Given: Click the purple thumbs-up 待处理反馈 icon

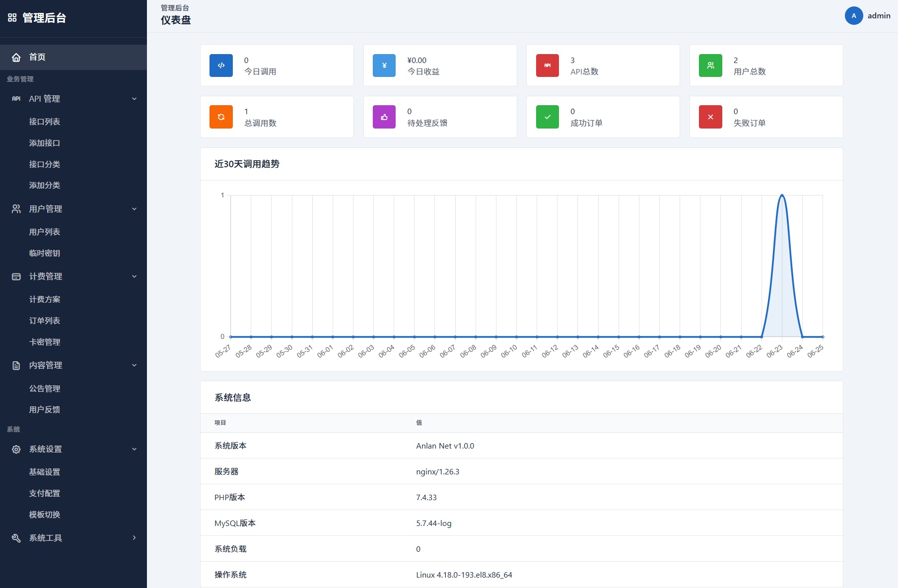Looking at the screenshot, I should tap(384, 117).
